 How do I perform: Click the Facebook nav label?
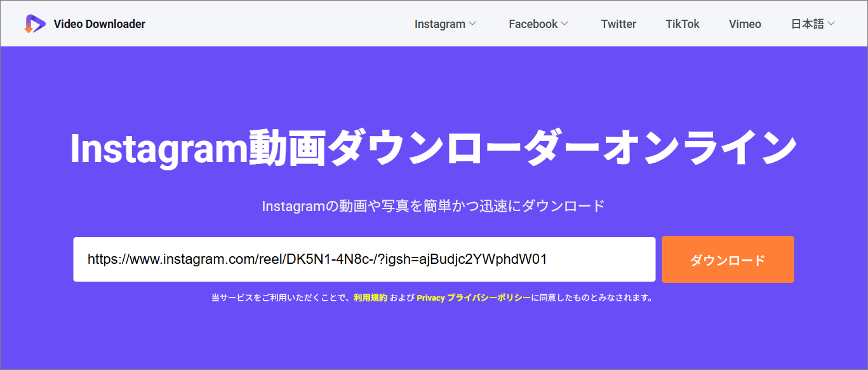click(x=533, y=24)
